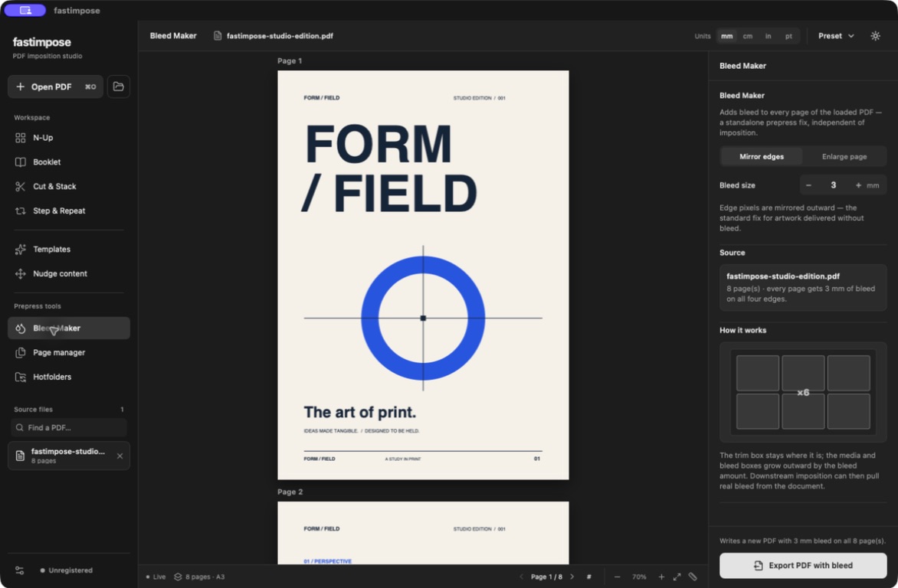
Task: Decrease bleed size with minus
Action: coord(808,185)
